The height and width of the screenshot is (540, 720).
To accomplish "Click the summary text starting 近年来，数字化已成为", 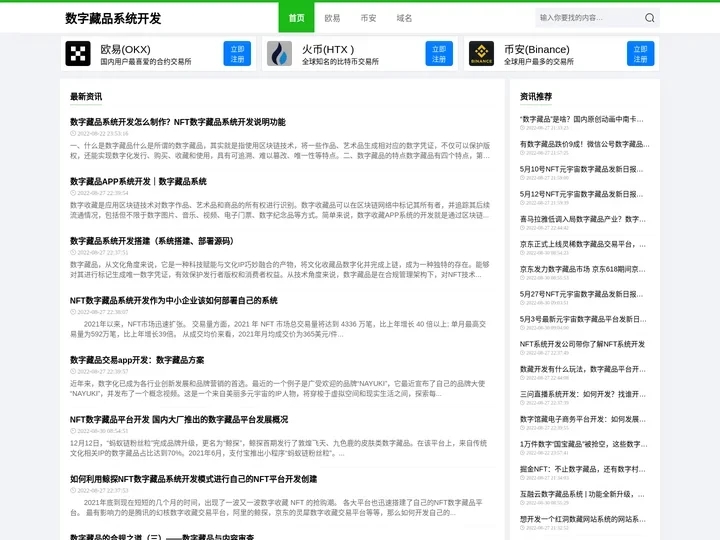I will [x=277, y=388].
